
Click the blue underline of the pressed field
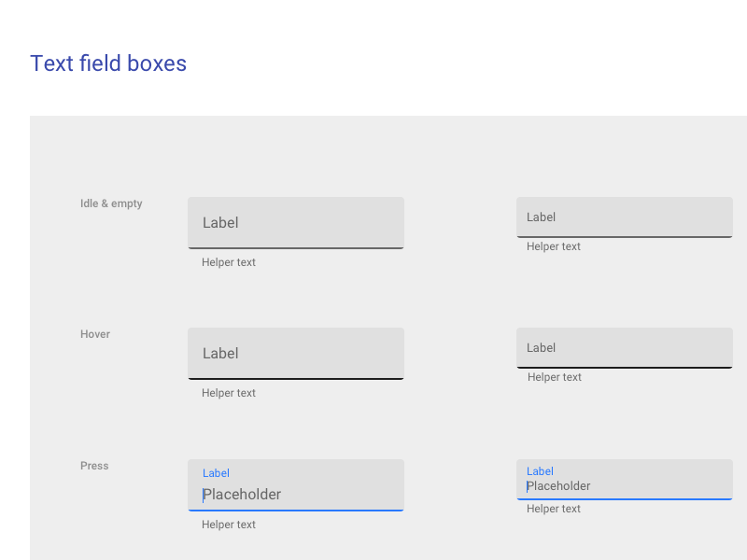295,509
